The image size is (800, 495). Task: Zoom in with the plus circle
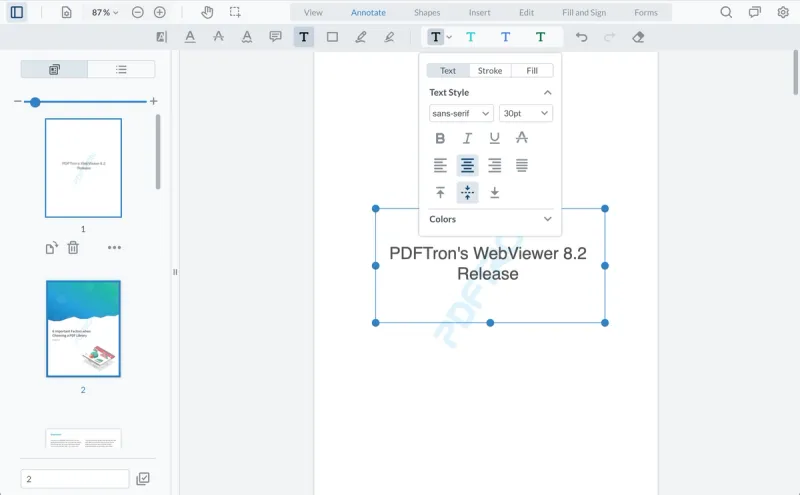[x=160, y=12]
